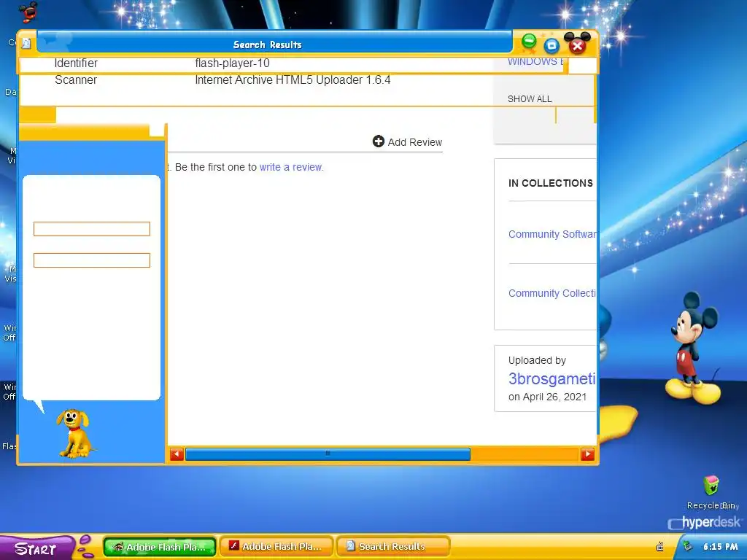Viewport: 747px width, 560px height.
Task: Click the Search Results title bar document icon
Action: point(27,43)
